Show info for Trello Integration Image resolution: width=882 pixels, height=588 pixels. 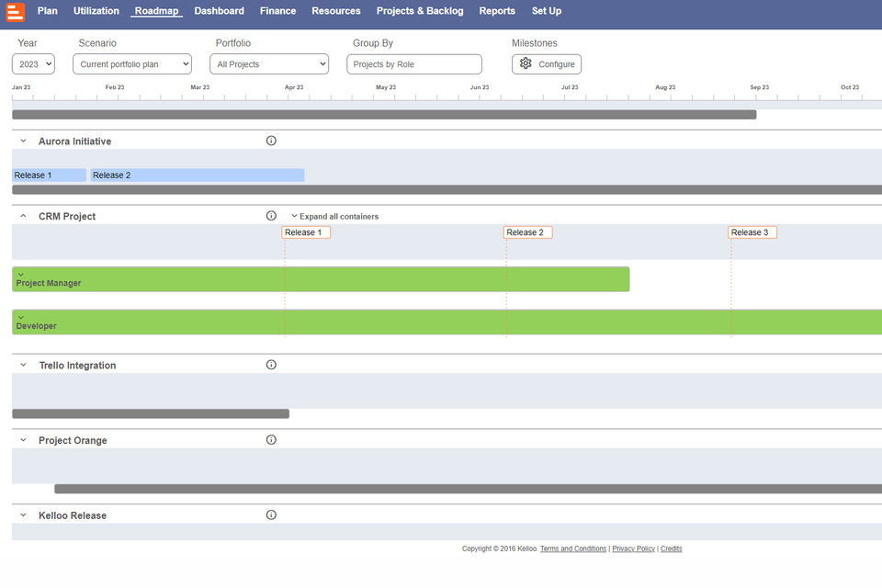pyautogui.click(x=271, y=365)
